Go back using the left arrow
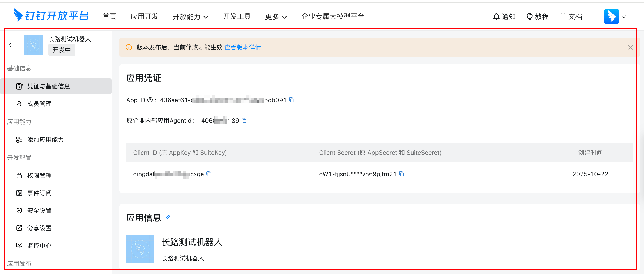This screenshot has width=644, height=274. click(10, 45)
